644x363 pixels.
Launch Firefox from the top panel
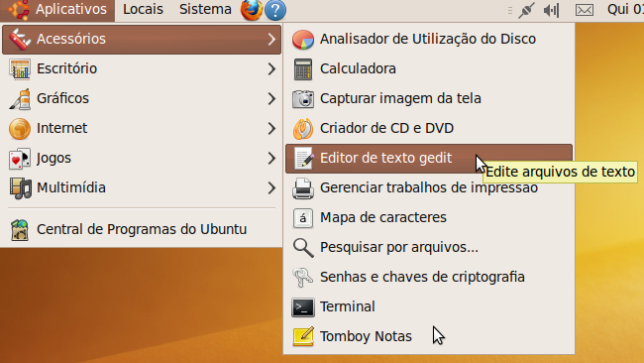point(252,10)
